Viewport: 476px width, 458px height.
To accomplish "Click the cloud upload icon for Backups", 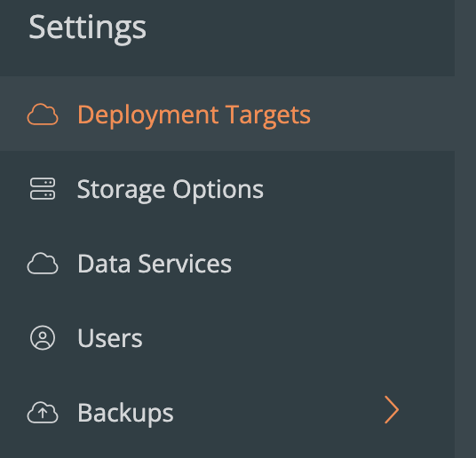I will (x=43, y=413).
